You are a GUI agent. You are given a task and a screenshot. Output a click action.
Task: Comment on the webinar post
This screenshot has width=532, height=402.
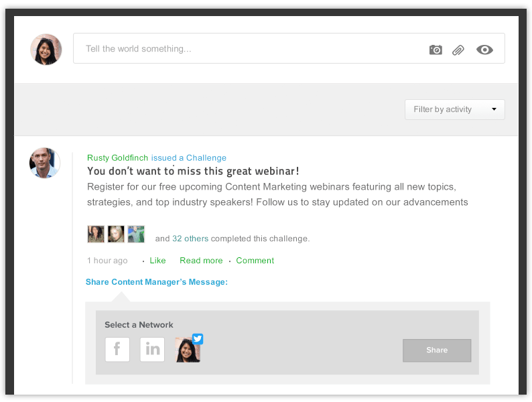pyautogui.click(x=255, y=261)
